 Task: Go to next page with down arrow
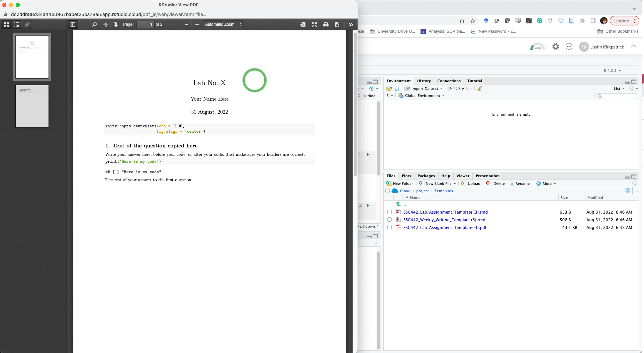[x=116, y=24]
